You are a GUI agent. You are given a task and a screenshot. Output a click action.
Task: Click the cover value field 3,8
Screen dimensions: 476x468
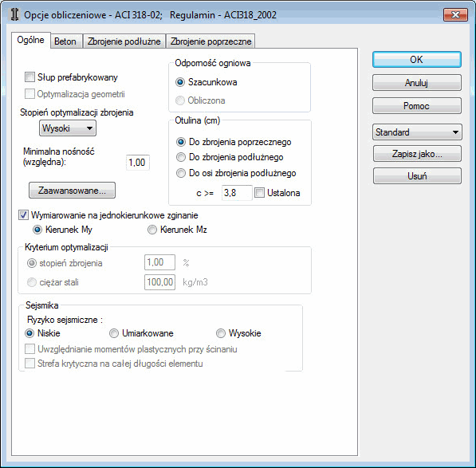[237, 193]
